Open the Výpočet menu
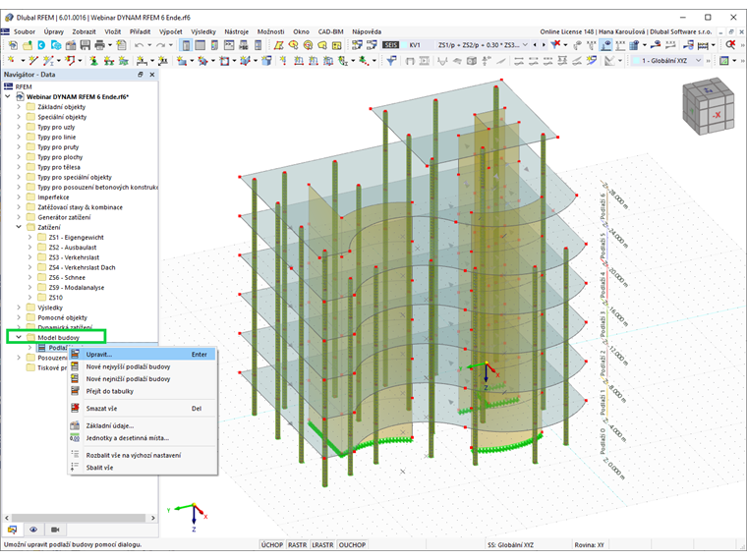 click(x=171, y=31)
